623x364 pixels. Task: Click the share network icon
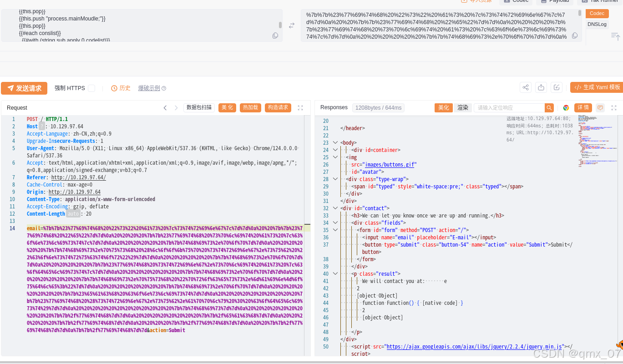tap(526, 87)
